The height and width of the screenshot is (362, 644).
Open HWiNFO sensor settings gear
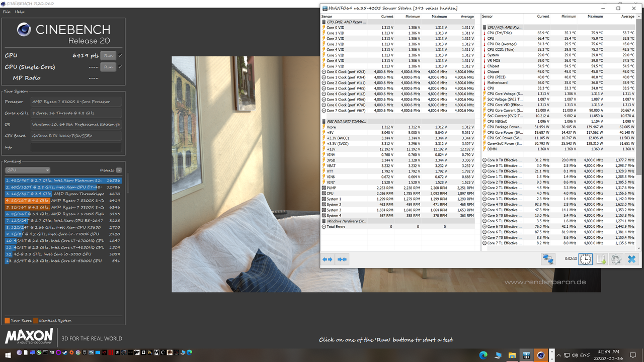tap(616, 259)
